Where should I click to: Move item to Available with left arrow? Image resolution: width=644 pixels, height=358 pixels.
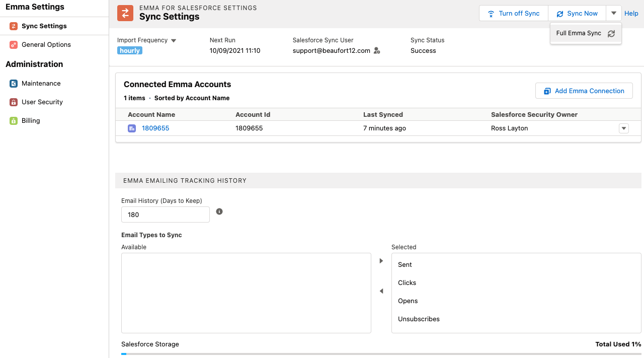381,291
